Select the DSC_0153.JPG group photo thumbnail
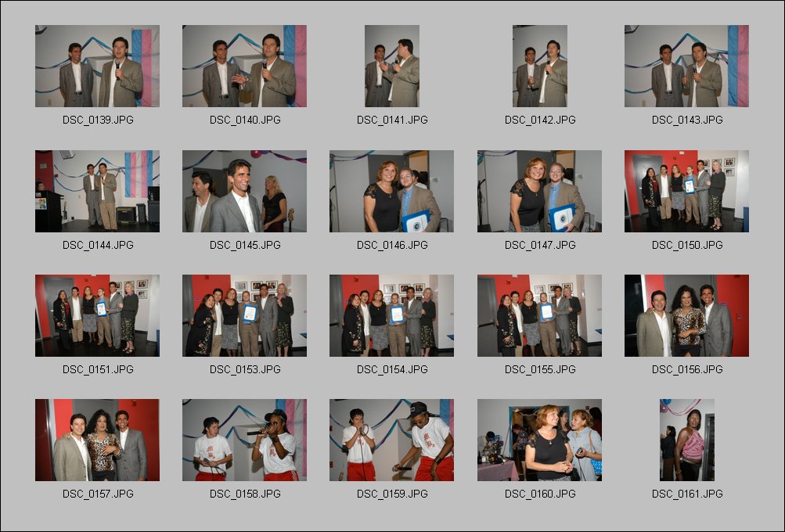 pyautogui.click(x=244, y=315)
